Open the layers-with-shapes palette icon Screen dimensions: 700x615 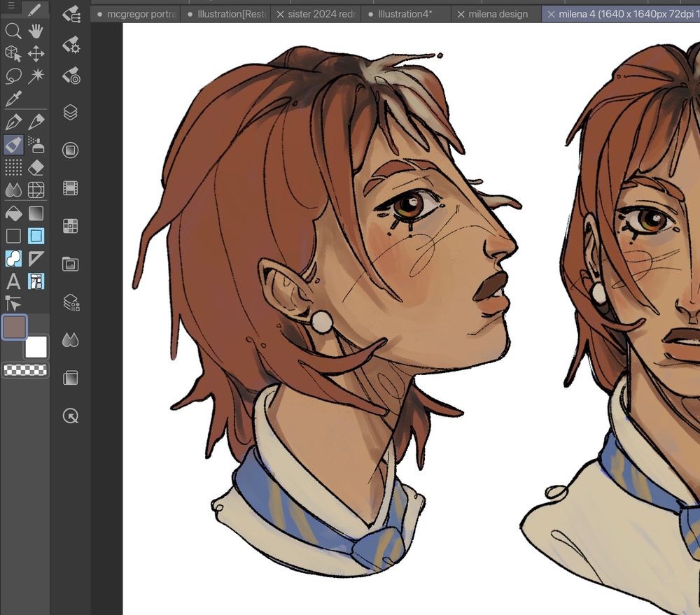(71, 302)
